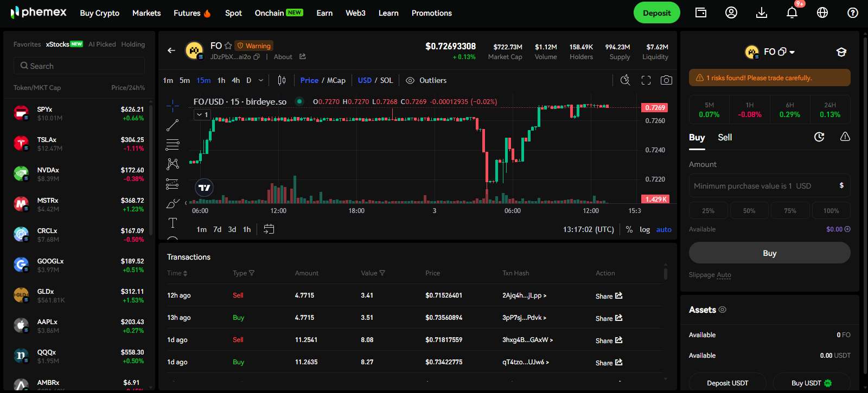Screen dimensions: 868x393
Task: Enter fullscreen chart mode
Action: [x=646, y=80]
